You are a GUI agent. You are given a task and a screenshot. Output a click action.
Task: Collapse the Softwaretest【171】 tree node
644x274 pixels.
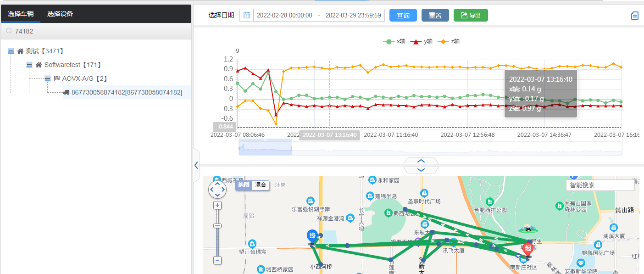(x=29, y=65)
